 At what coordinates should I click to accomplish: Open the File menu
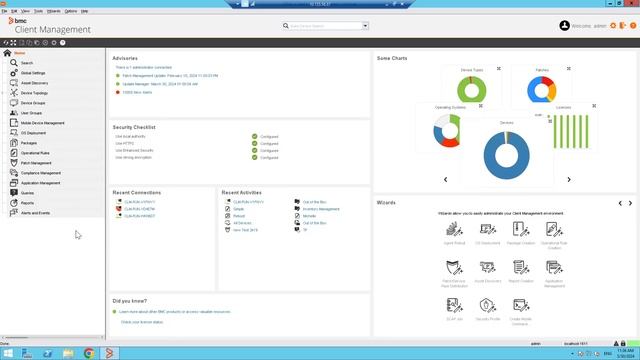[4, 11]
